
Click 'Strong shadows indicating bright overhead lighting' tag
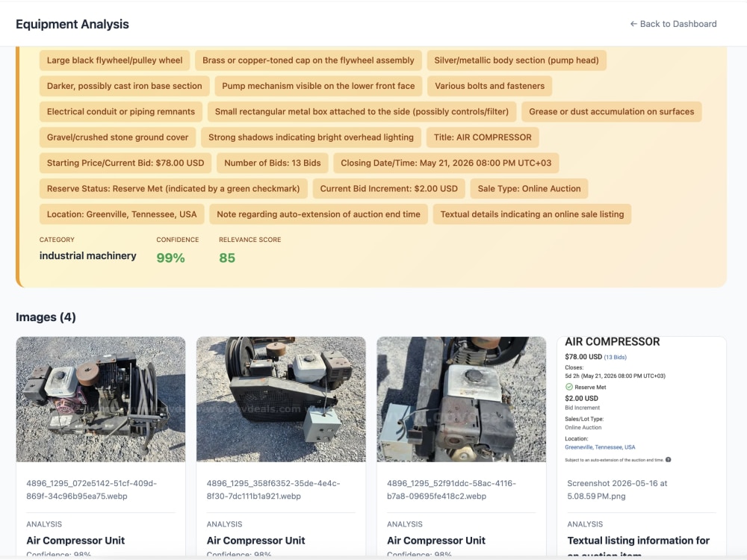tap(311, 137)
